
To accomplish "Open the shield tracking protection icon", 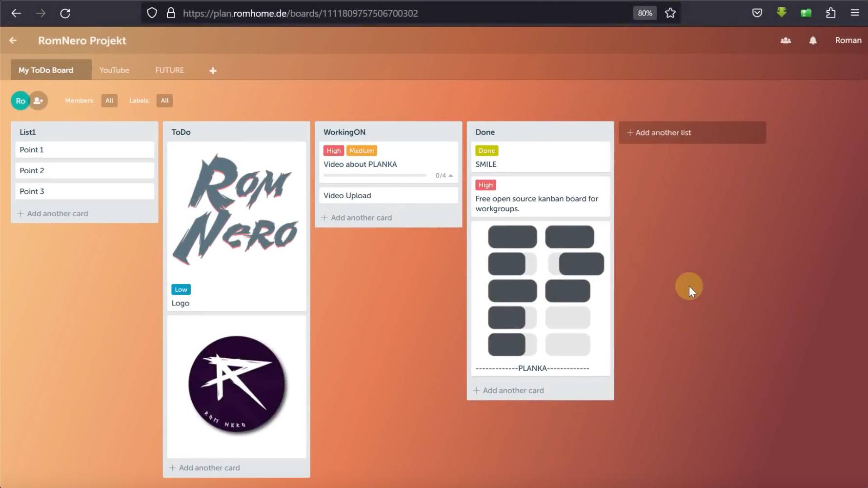I will 152,13.
